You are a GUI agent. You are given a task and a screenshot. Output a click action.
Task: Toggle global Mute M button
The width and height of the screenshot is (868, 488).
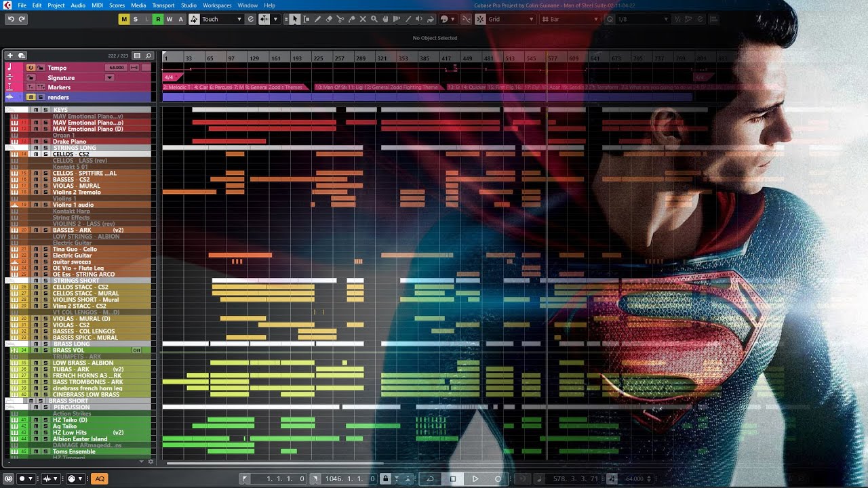click(x=123, y=19)
